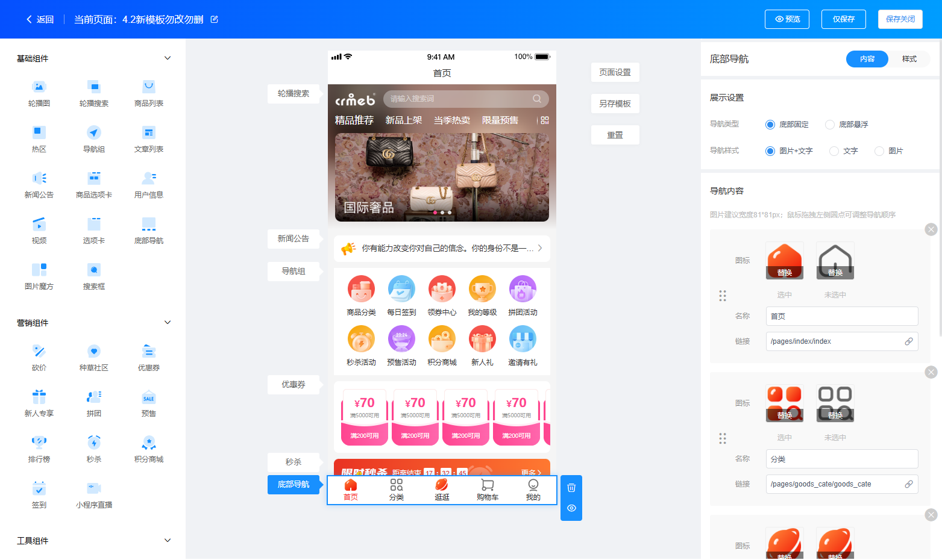Add the 商品列表 product list component
Image resolution: width=942 pixels, height=560 pixels.
(149, 93)
